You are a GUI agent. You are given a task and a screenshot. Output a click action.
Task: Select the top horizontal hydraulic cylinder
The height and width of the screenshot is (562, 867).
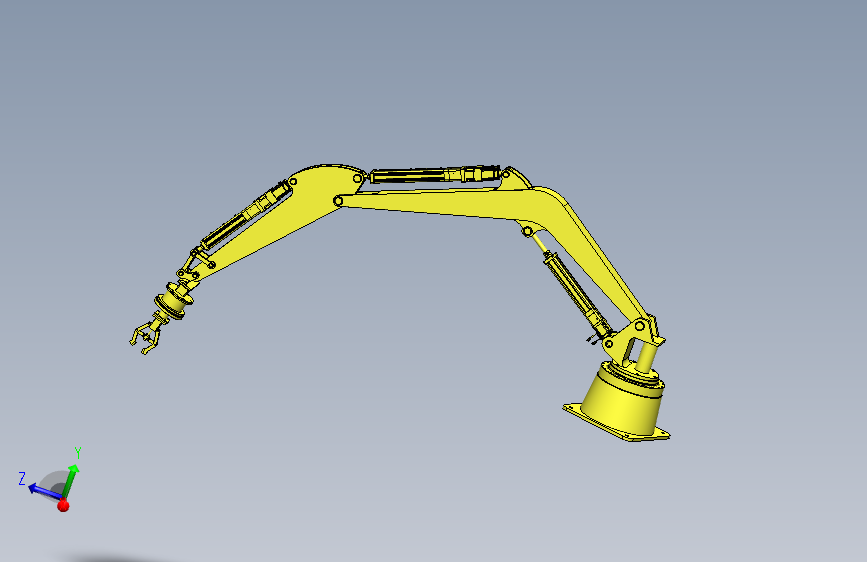[x=435, y=174]
